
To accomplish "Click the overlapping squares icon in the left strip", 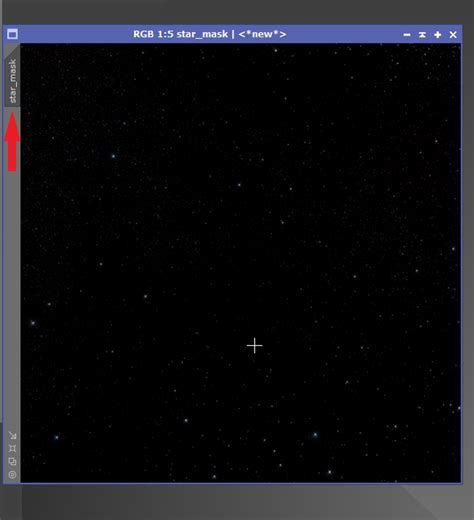I will [x=12, y=461].
